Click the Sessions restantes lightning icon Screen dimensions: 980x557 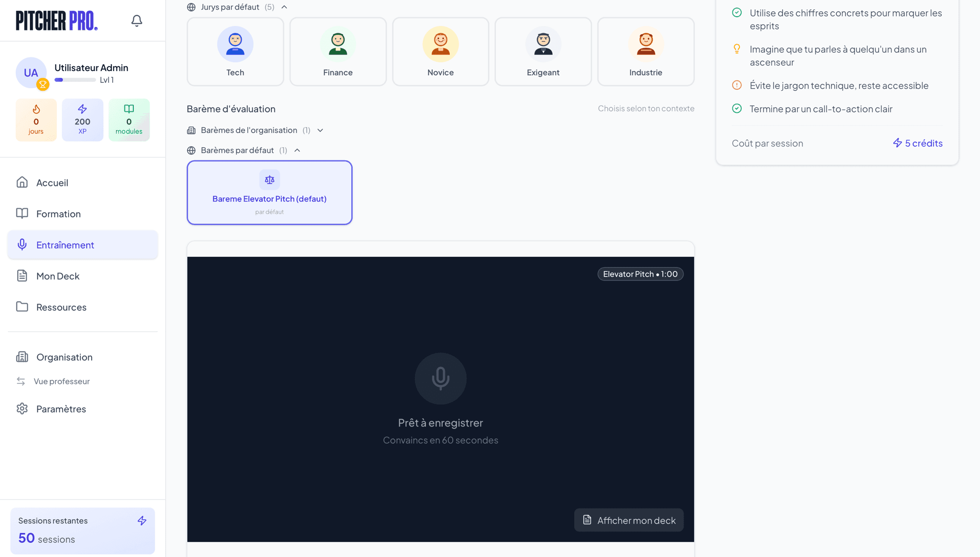[x=142, y=521]
